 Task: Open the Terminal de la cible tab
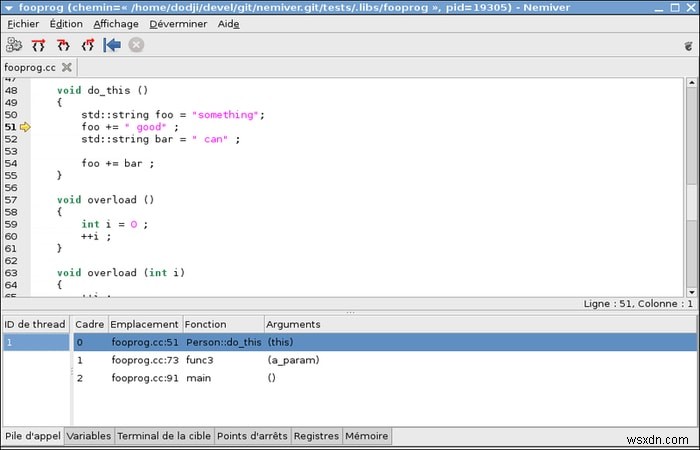[x=164, y=436]
